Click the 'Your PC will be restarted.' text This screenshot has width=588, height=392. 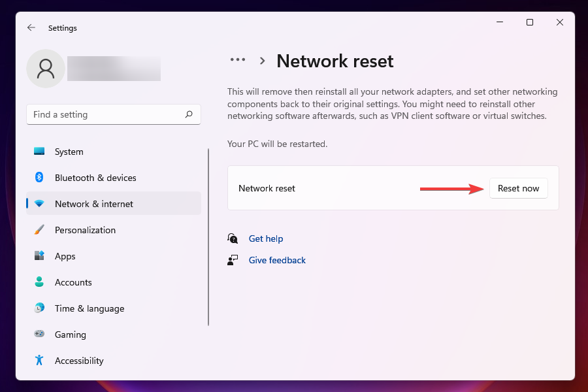(x=277, y=144)
